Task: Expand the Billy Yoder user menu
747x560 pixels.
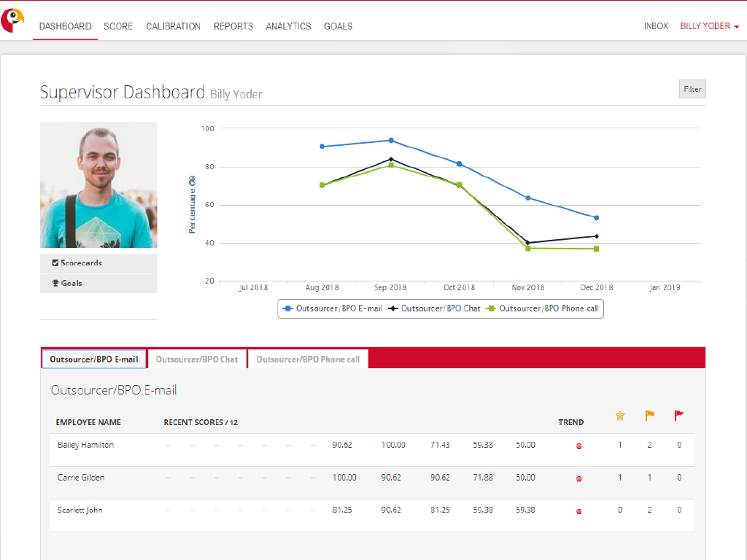Action: click(x=709, y=26)
